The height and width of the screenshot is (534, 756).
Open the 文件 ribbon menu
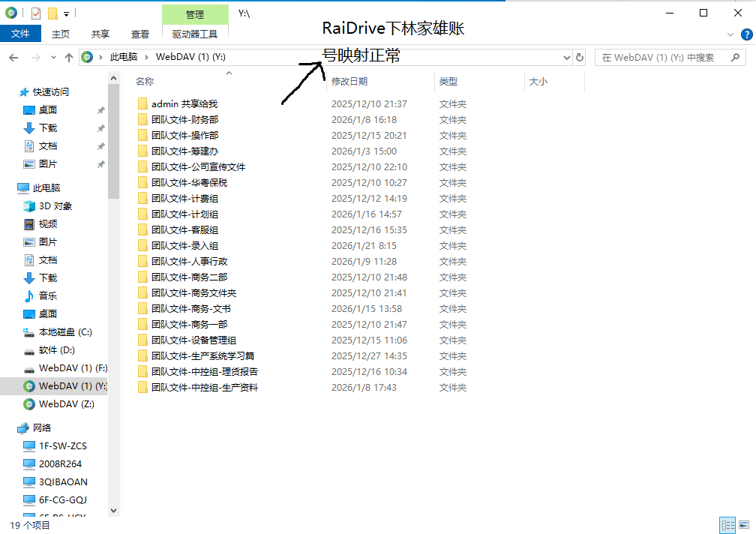pos(20,34)
